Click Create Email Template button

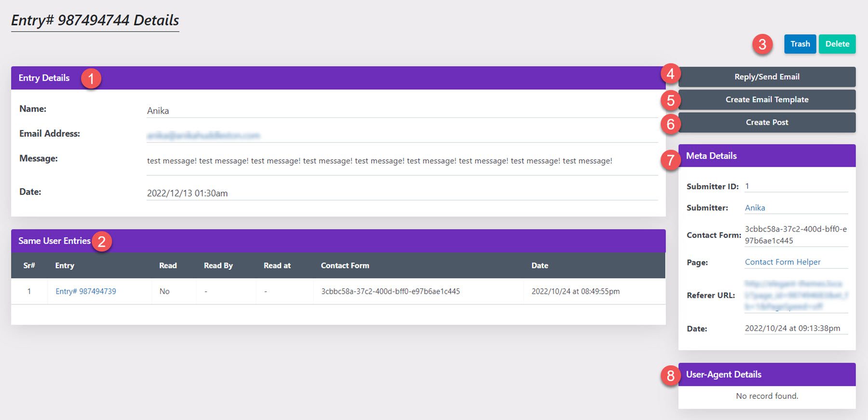tap(767, 99)
